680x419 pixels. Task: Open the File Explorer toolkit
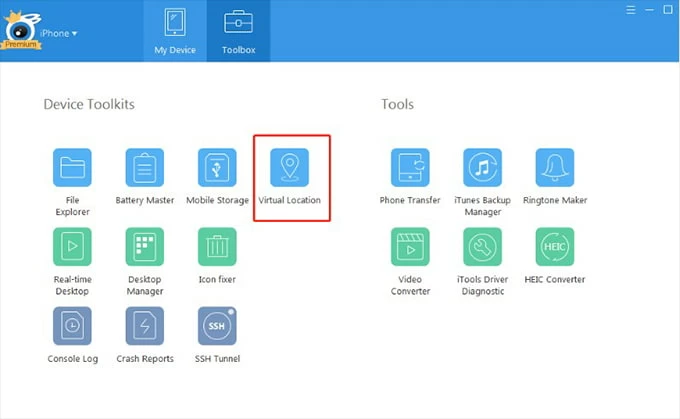coord(72,168)
